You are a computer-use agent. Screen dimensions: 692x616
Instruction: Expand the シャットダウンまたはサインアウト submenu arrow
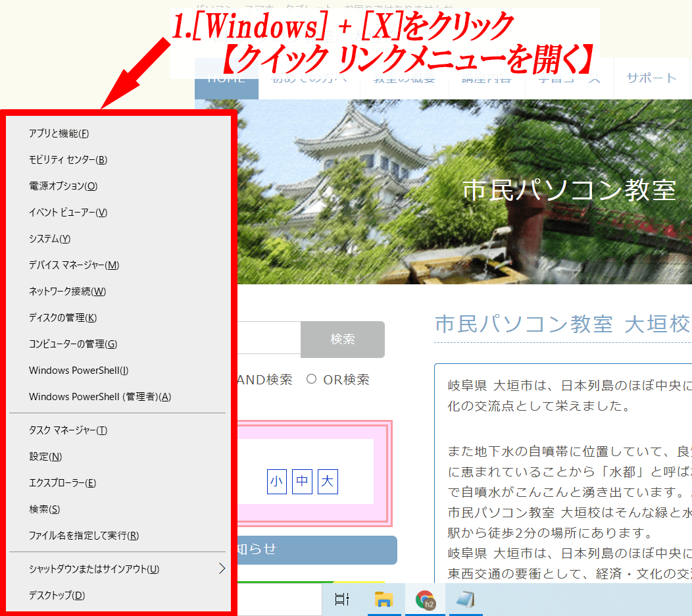coord(222,569)
